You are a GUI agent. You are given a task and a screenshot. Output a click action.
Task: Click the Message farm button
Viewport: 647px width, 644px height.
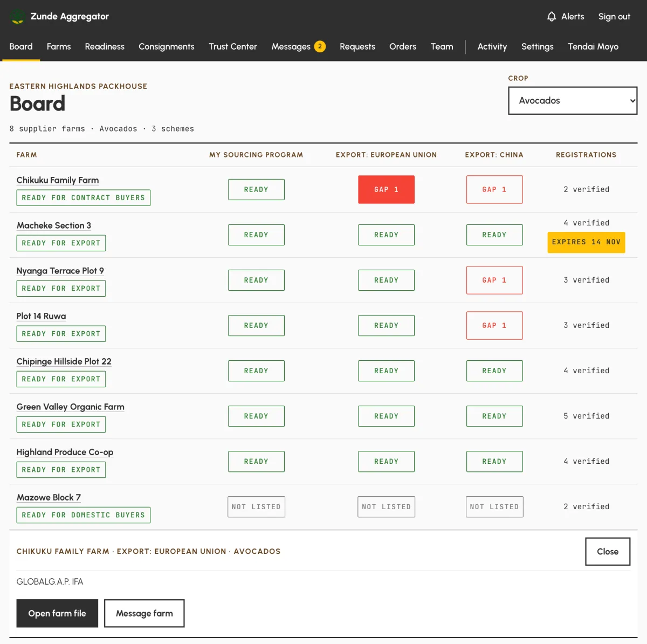coord(144,613)
